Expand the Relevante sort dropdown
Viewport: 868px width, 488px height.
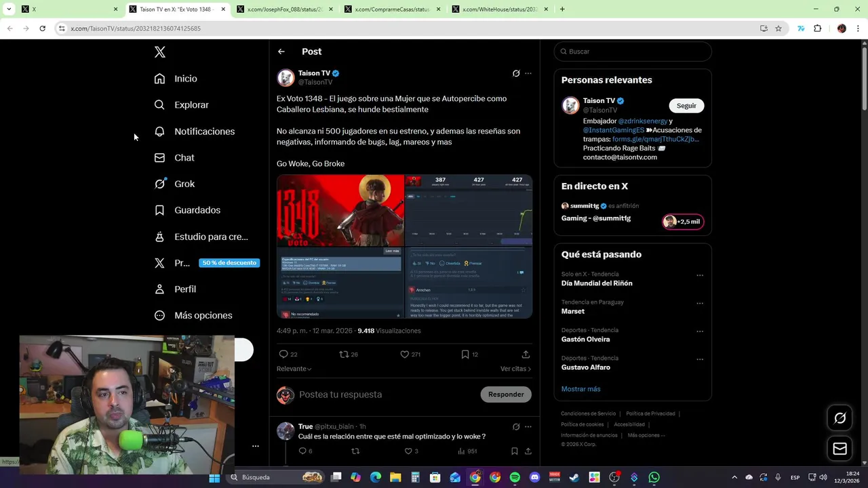coord(294,369)
